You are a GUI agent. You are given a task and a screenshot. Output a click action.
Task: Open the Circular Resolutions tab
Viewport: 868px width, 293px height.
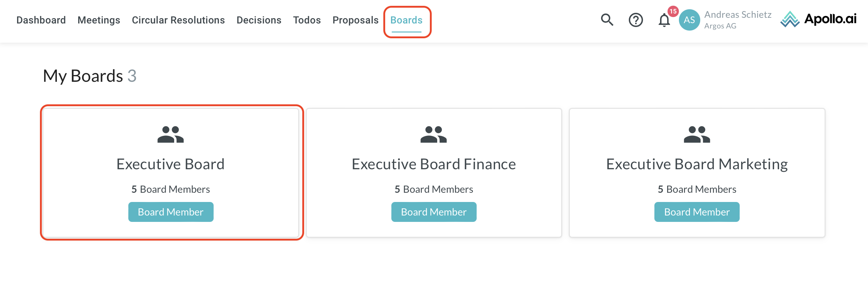(178, 20)
